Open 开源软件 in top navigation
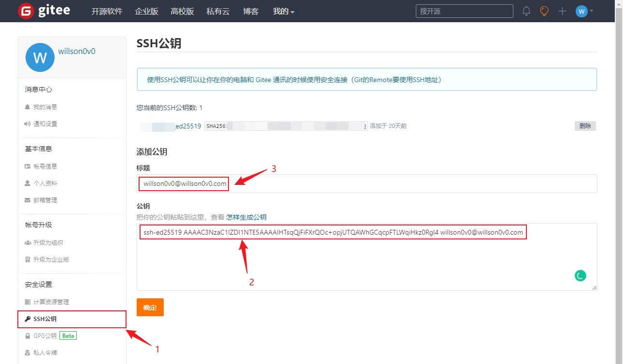 click(107, 12)
